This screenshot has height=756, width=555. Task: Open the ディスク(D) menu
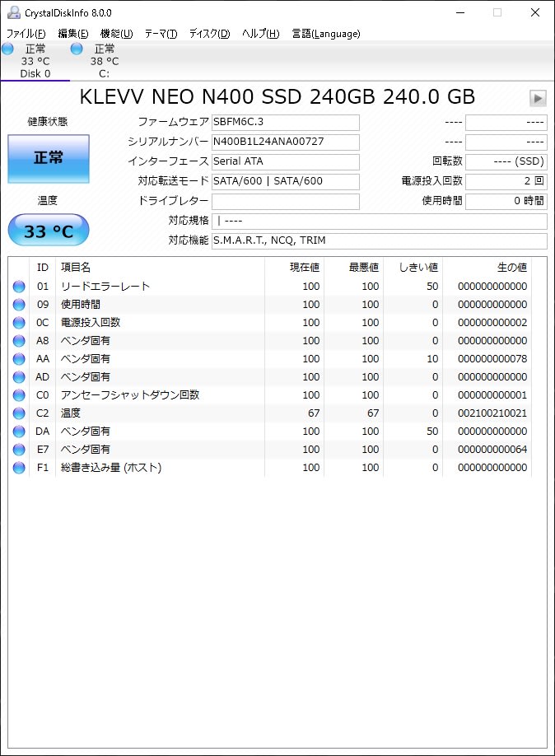pyautogui.click(x=210, y=33)
